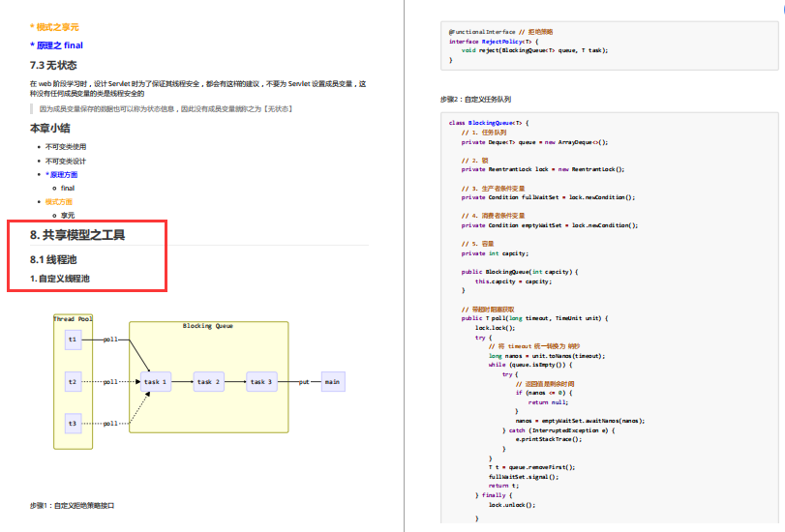Click the 'while (queue.isEmpty()) {' code line
The width and height of the screenshot is (785, 532).
tap(530, 365)
